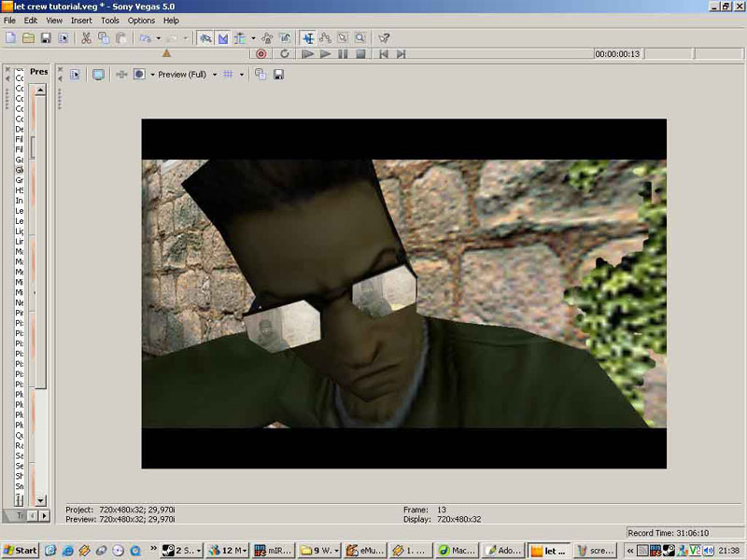Open the Insert menu
Screen dimensions: 747x560
click(x=81, y=21)
